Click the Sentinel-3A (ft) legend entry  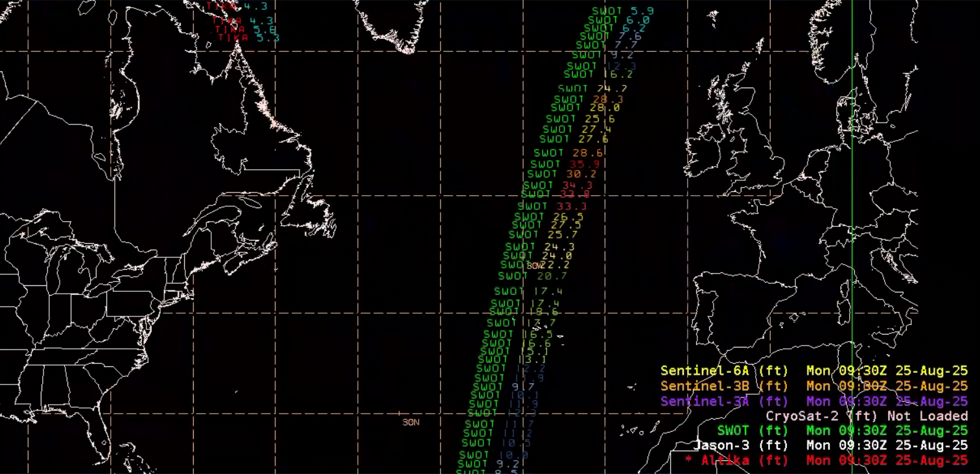814,401
